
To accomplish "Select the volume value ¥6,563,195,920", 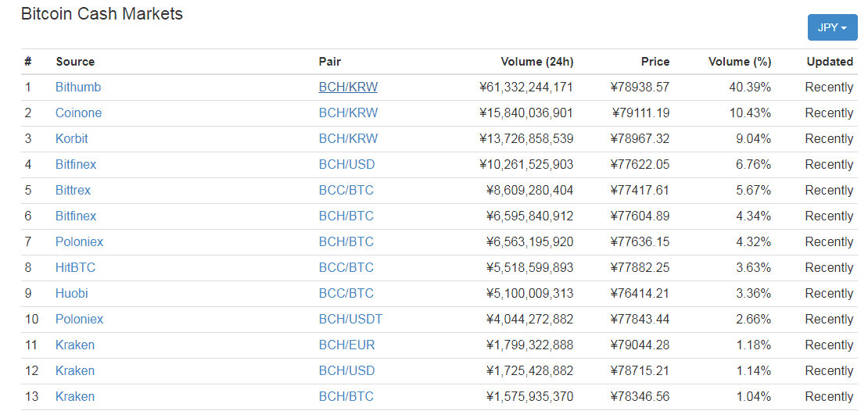I will [x=529, y=241].
